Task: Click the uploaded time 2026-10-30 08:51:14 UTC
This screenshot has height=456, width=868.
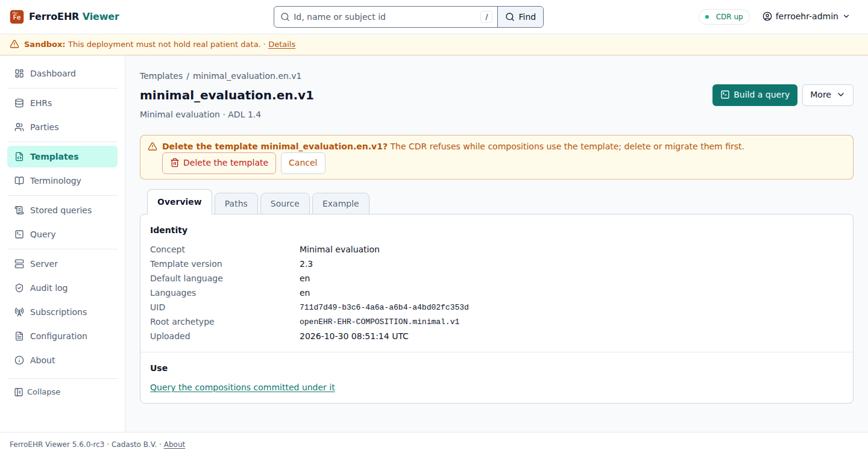Action: click(354, 336)
